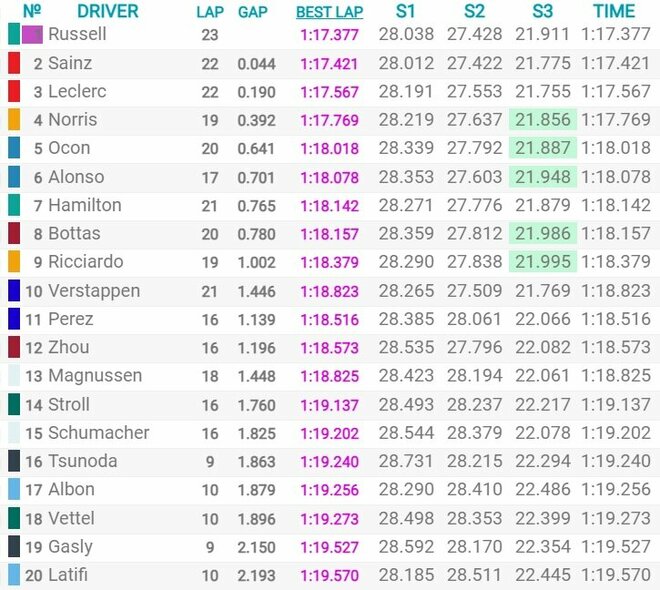This screenshot has height=590, width=660.
Task: Click the orange team color bar for Norris
Action: pos(14,120)
